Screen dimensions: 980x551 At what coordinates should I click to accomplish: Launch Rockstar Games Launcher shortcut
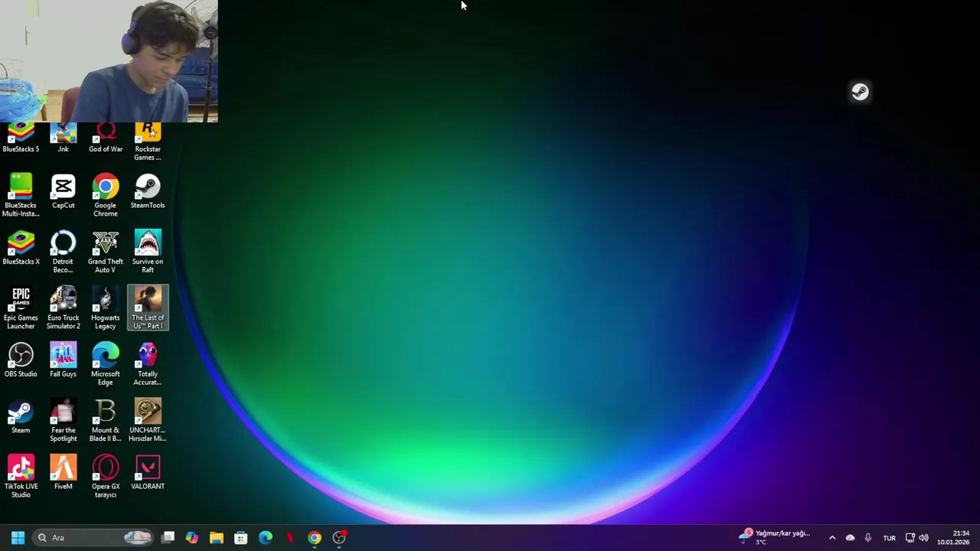click(148, 142)
